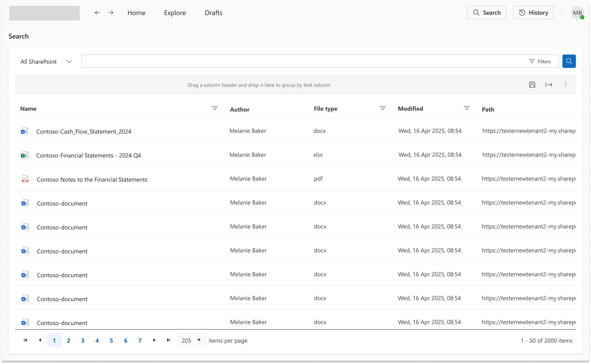
Task: Go forward with the right arrow icon
Action: [x=111, y=13]
